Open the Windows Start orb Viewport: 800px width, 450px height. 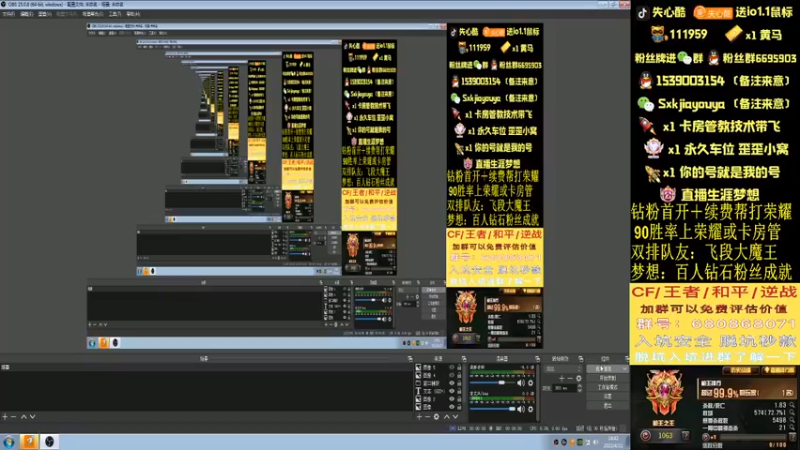click(9, 442)
